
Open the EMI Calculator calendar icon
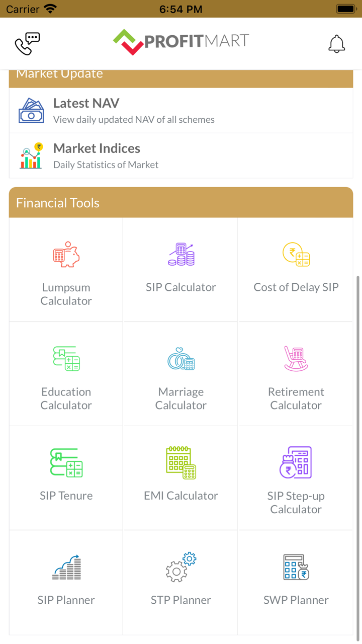[x=181, y=463]
